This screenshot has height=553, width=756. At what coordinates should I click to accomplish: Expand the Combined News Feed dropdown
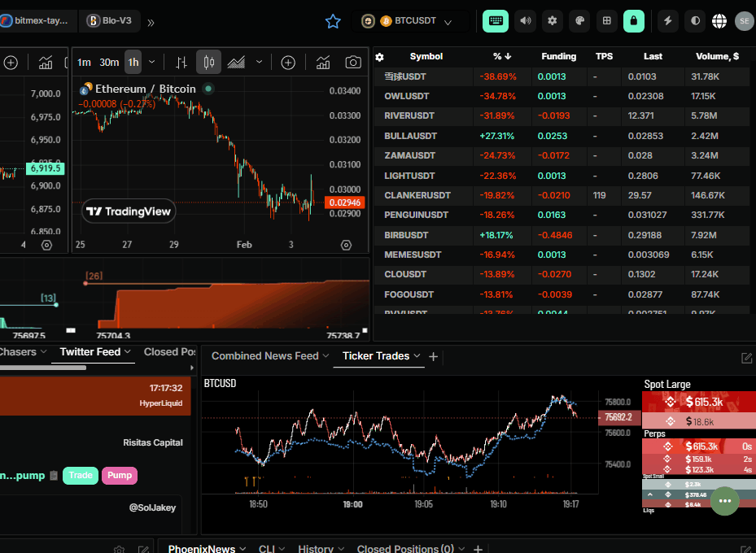coord(326,356)
